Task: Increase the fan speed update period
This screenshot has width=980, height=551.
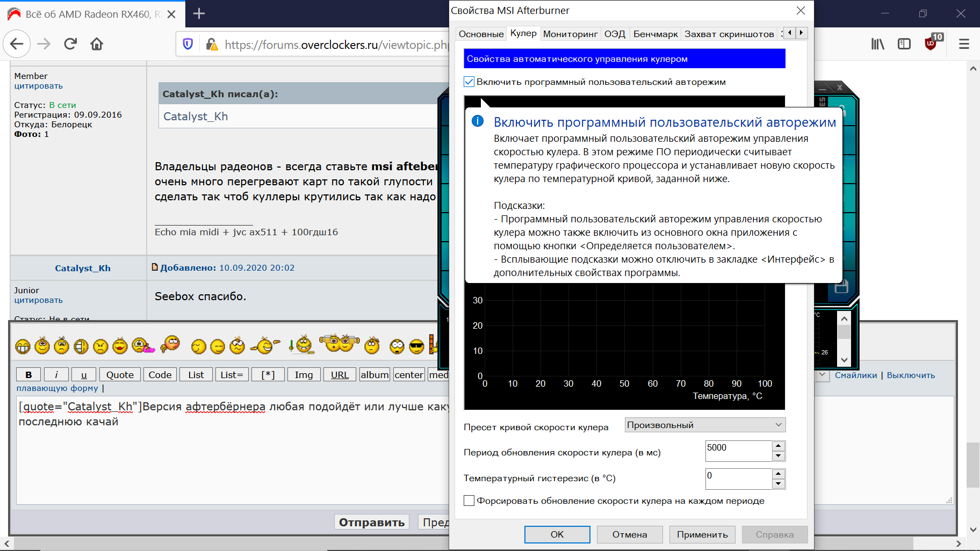Action: [779, 446]
